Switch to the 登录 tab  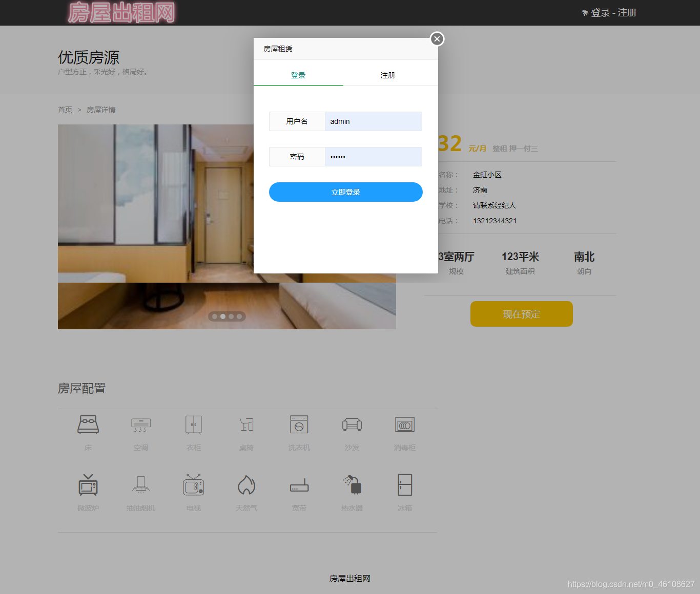coord(298,75)
